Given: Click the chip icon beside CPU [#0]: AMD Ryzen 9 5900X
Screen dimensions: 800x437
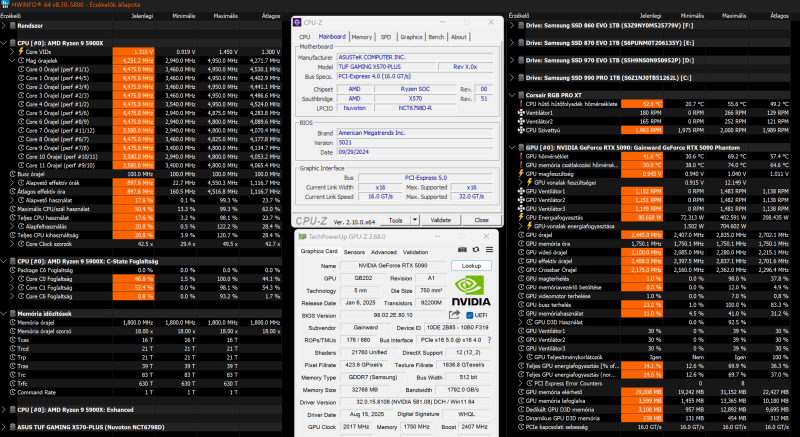Looking at the screenshot, I should tap(13, 43).
